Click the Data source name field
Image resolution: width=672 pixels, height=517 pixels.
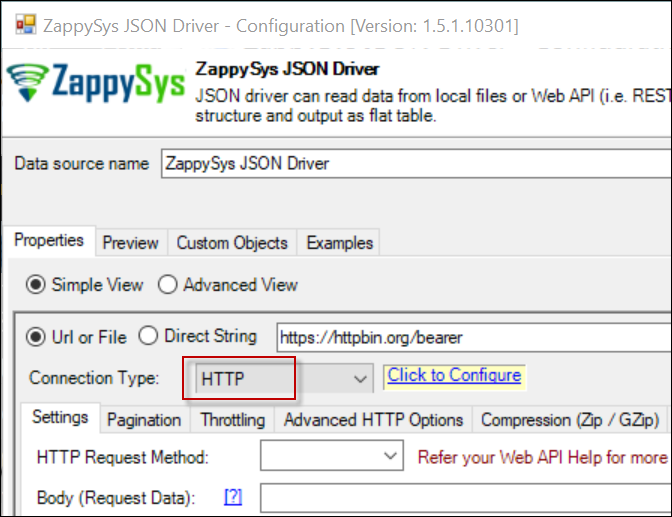pos(416,163)
